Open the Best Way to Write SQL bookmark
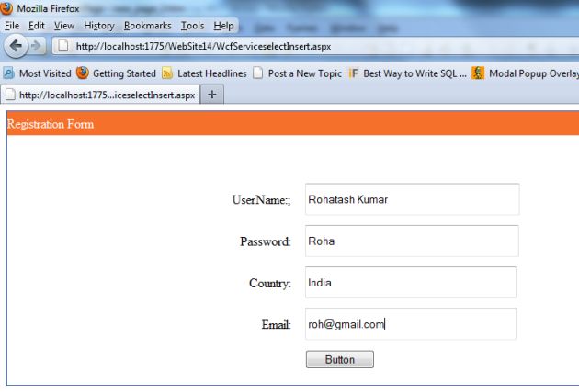Viewport: 579px width, 392px height. click(408, 73)
